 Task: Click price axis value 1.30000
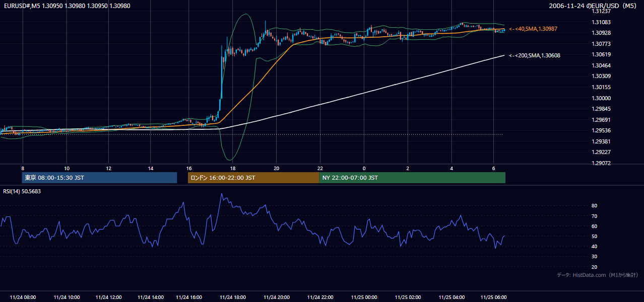coord(602,98)
